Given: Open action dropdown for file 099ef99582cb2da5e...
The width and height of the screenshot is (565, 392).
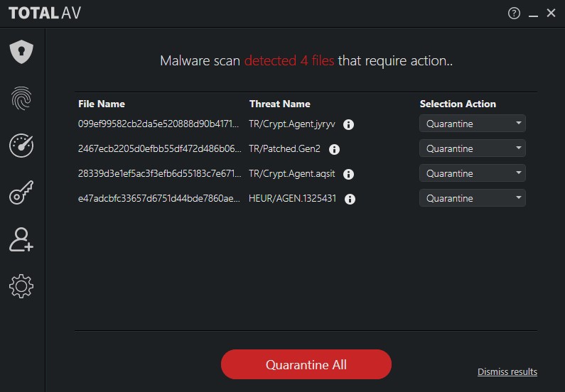Looking at the screenshot, I should (x=473, y=124).
